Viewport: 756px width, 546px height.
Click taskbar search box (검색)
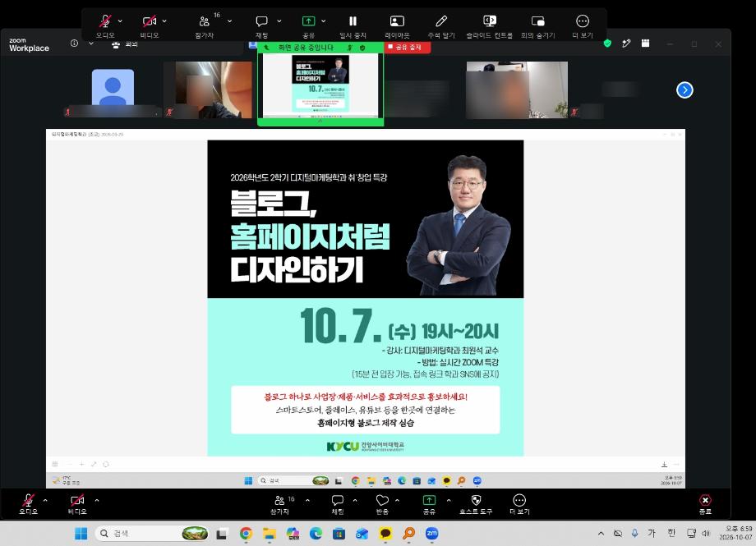click(152, 534)
